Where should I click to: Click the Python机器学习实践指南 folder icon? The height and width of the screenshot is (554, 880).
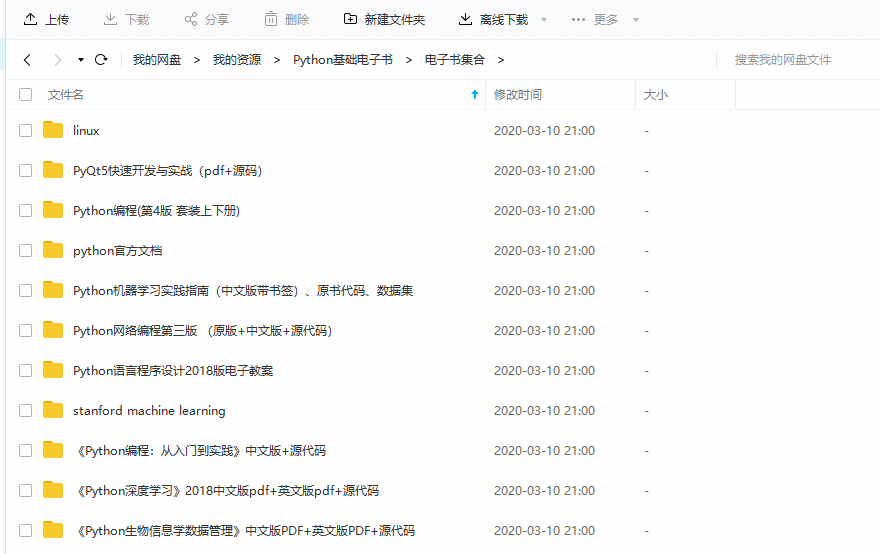click(53, 290)
